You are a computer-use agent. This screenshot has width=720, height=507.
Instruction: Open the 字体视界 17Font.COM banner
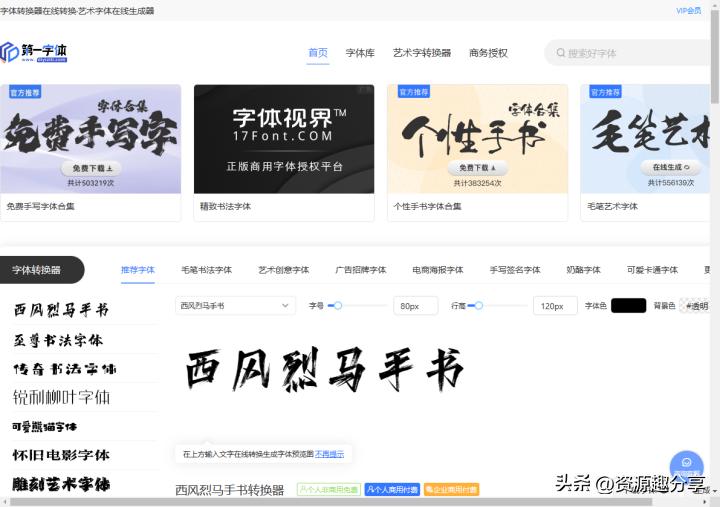pos(284,139)
